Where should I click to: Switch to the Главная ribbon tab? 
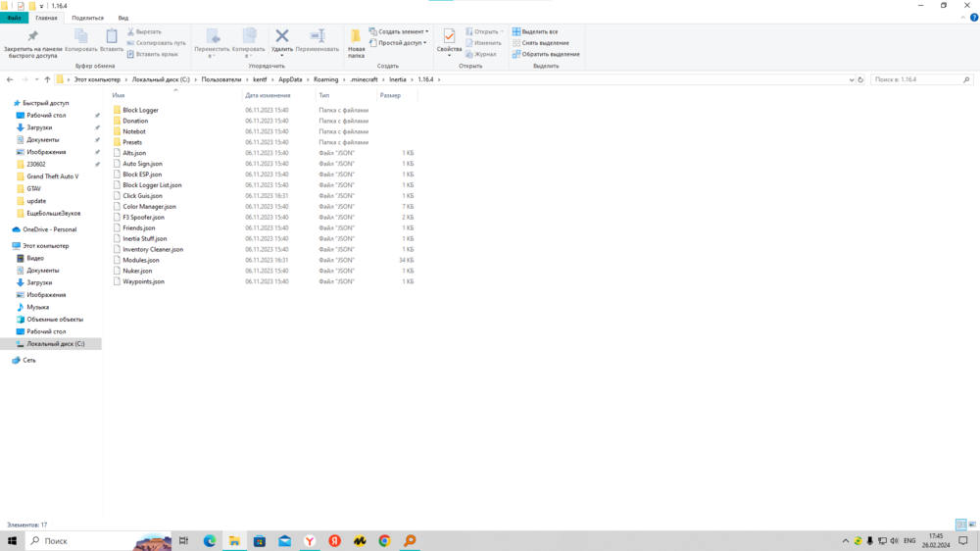(46, 18)
